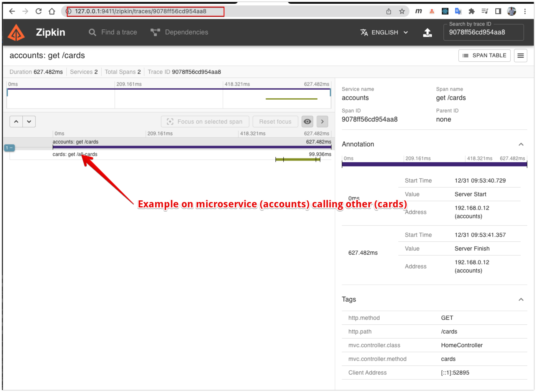Click Trace ID 9078ff56cd954aa8 value
The width and height of the screenshot is (536, 392).
pos(196,72)
